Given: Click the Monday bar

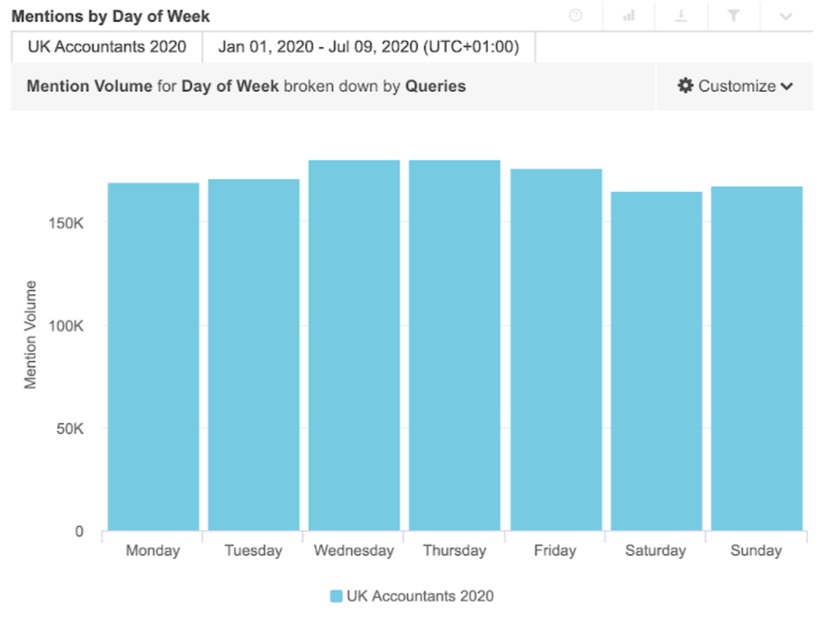Looking at the screenshot, I should pos(153,357).
